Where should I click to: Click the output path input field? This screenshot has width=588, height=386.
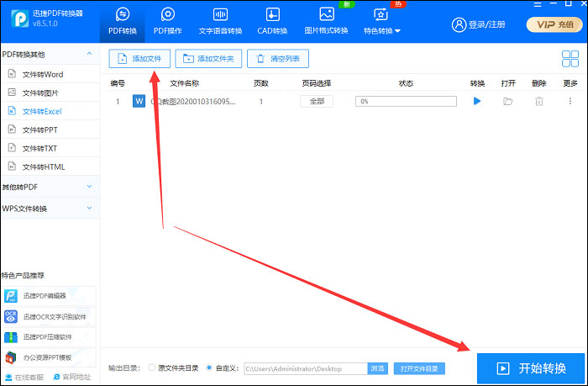coord(306,368)
